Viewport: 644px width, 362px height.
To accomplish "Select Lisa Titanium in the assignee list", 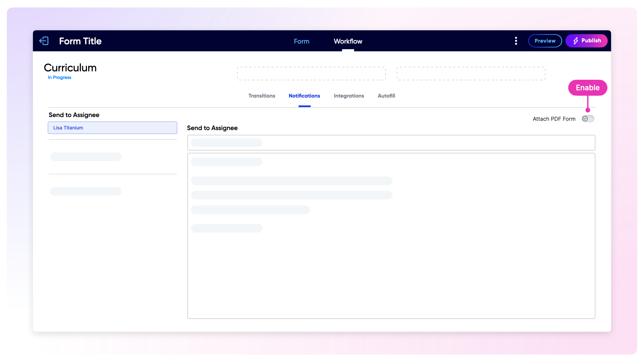I will [x=112, y=128].
